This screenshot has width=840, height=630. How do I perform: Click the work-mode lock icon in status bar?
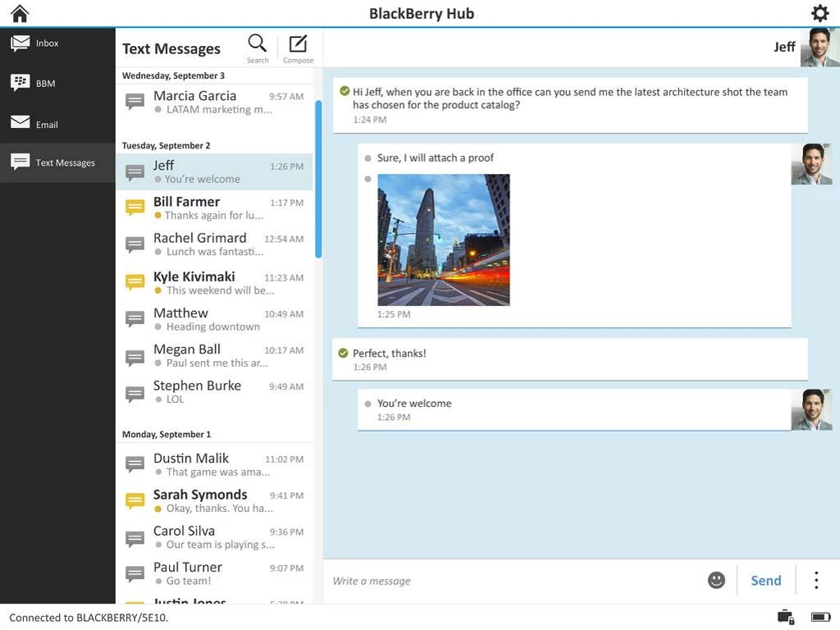point(784,617)
